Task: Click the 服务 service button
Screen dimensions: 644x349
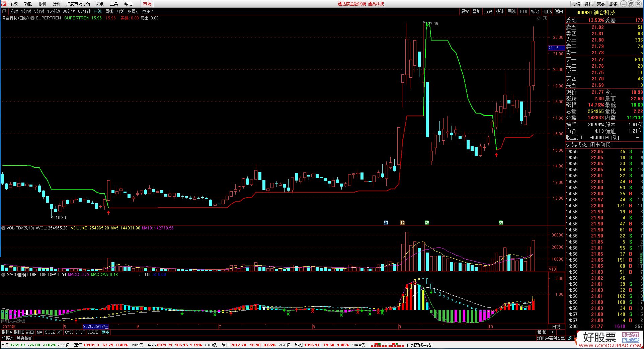Action: [613, 4]
